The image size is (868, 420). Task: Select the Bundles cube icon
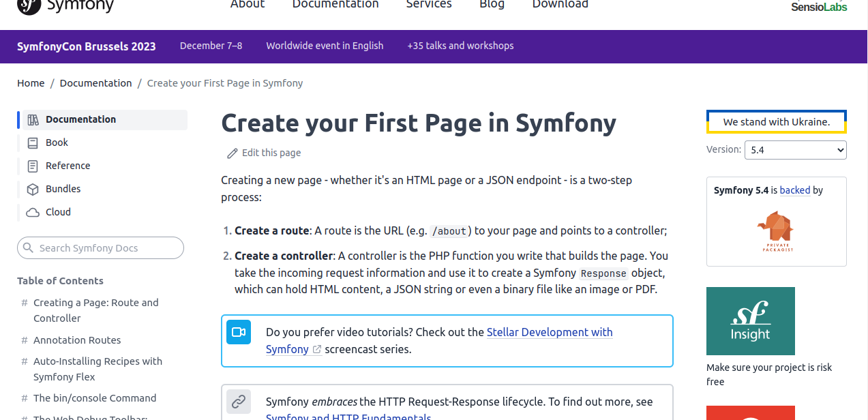pyautogui.click(x=33, y=190)
